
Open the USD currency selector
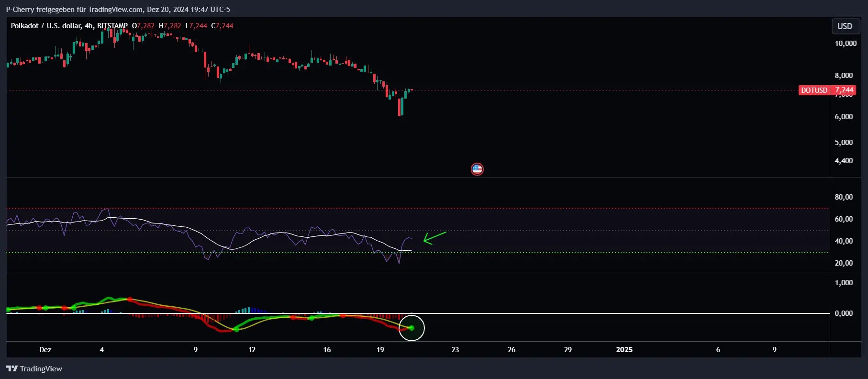845,26
